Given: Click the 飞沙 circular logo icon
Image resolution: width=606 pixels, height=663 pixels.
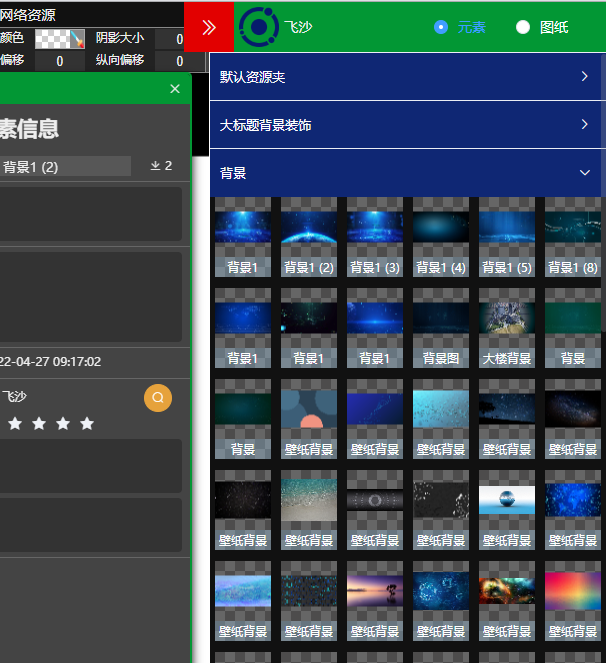Looking at the screenshot, I should [x=259, y=27].
